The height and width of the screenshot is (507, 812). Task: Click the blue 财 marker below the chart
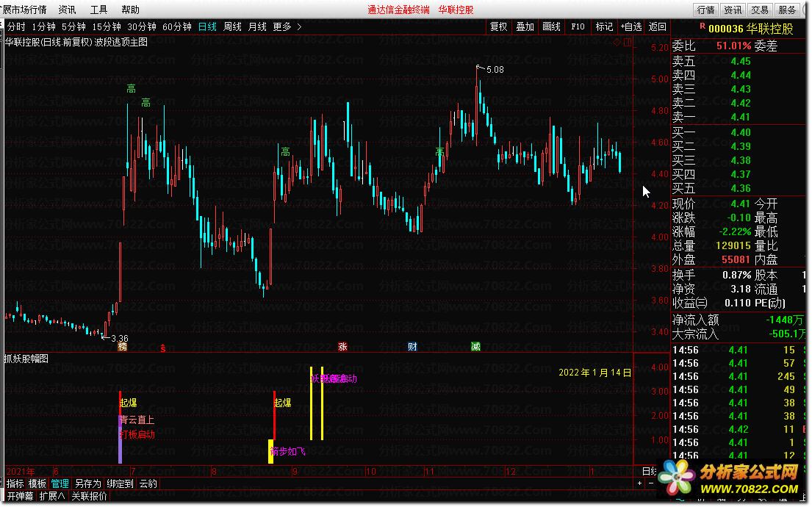[412, 347]
